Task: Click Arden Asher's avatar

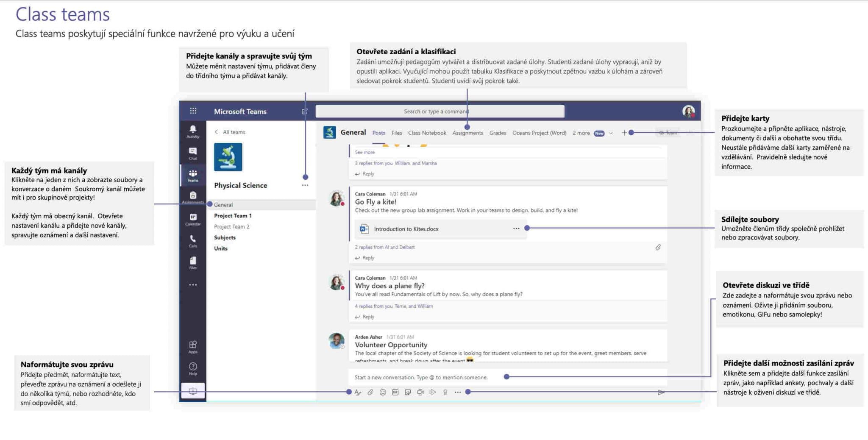Action: (337, 341)
